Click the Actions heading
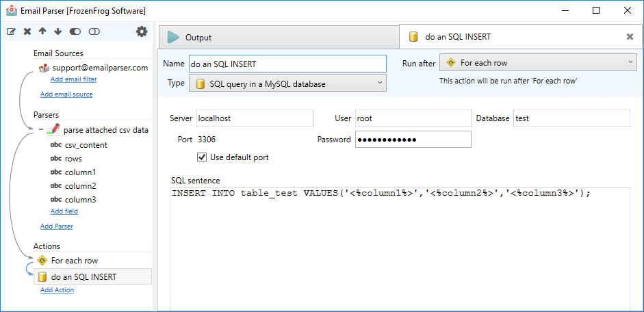The width and height of the screenshot is (644, 312). click(47, 246)
